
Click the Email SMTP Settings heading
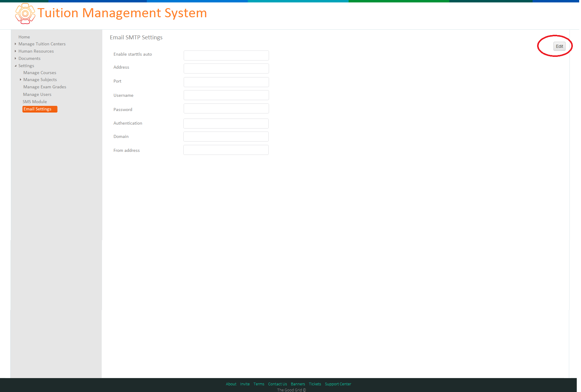tap(136, 37)
